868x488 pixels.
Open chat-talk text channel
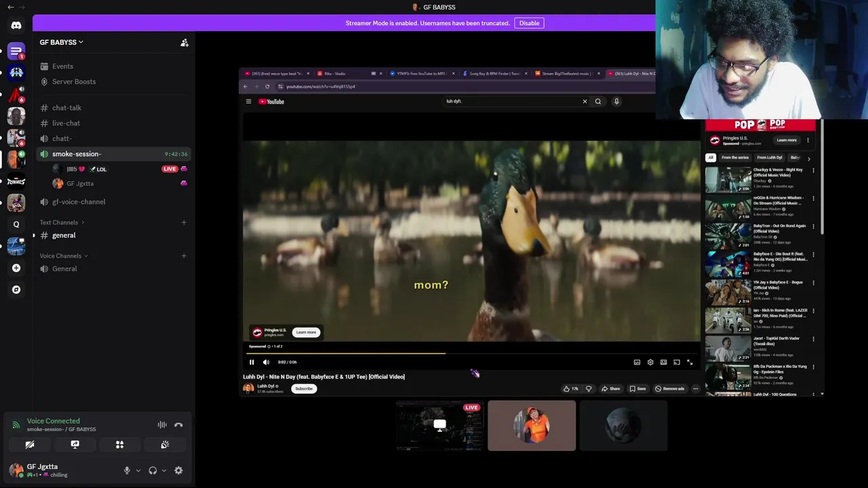click(x=114, y=108)
